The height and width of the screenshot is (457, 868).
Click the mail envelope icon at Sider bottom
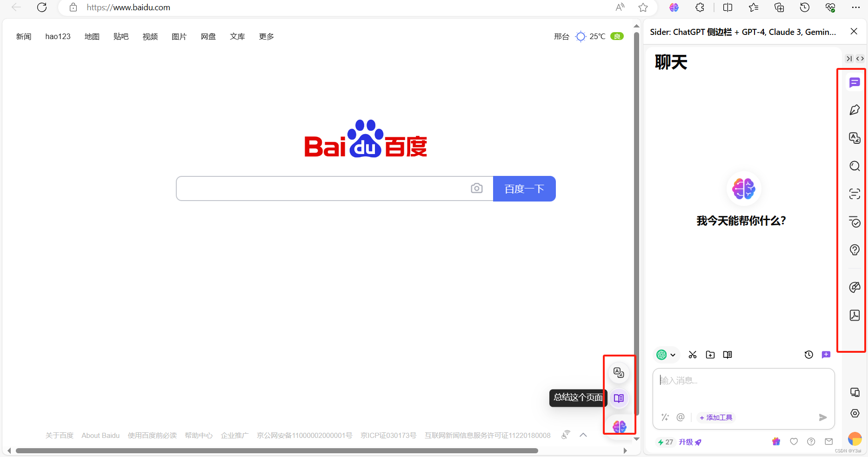coord(829,442)
